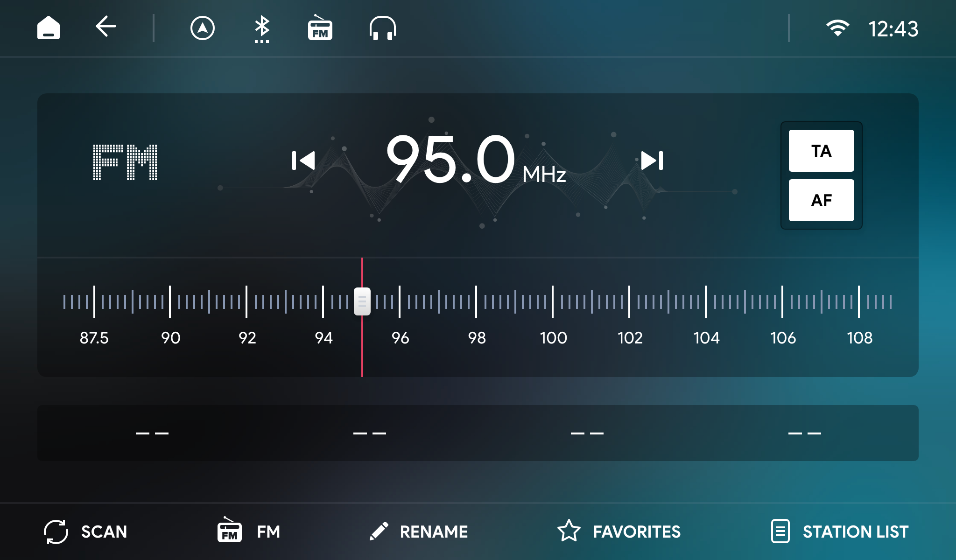Open the FAVORITES tab
Image resolution: width=956 pixels, height=560 pixels.
[619, 532]
